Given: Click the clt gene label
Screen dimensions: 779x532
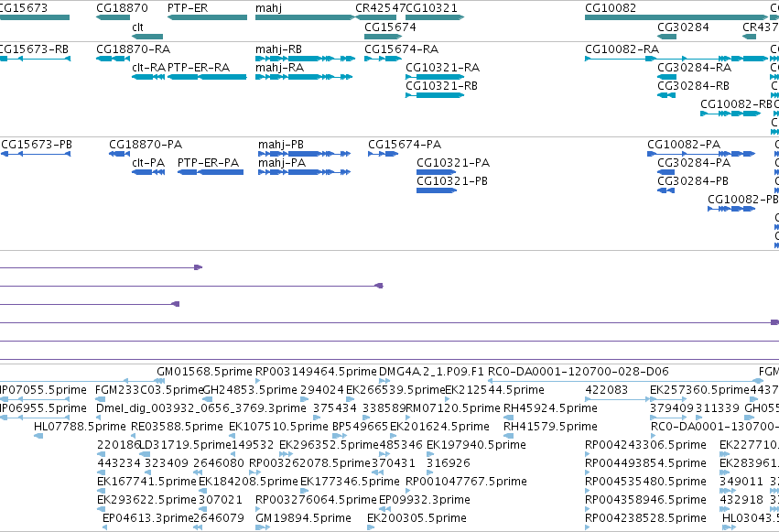Looking at the screenshot, I should point(137,27).
